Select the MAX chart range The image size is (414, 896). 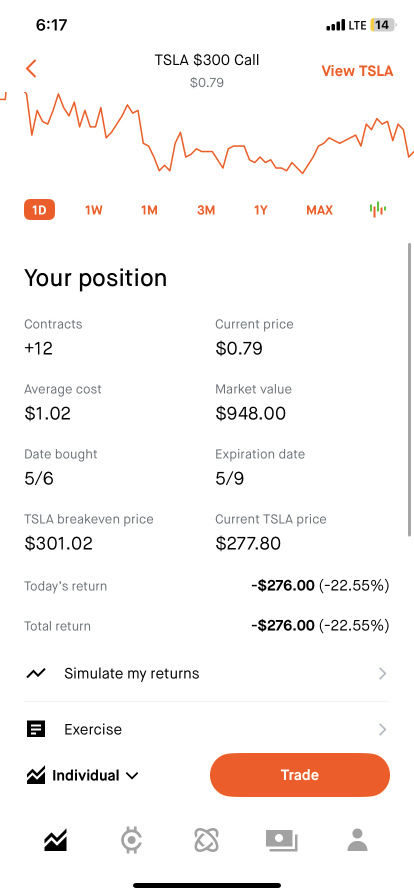point(319,210)
